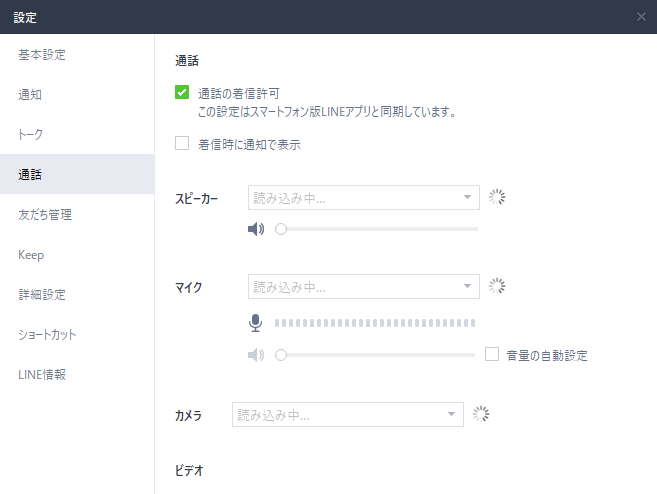Viewport: 657px width, 494px height.
Task: Click the カメラ label
Action: (x=189, y=415)
